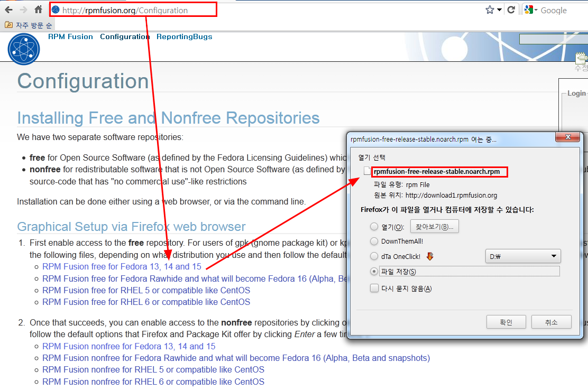Click the most-visited bookmarks folder icon
588x390 pixels.
click(8, 25)
